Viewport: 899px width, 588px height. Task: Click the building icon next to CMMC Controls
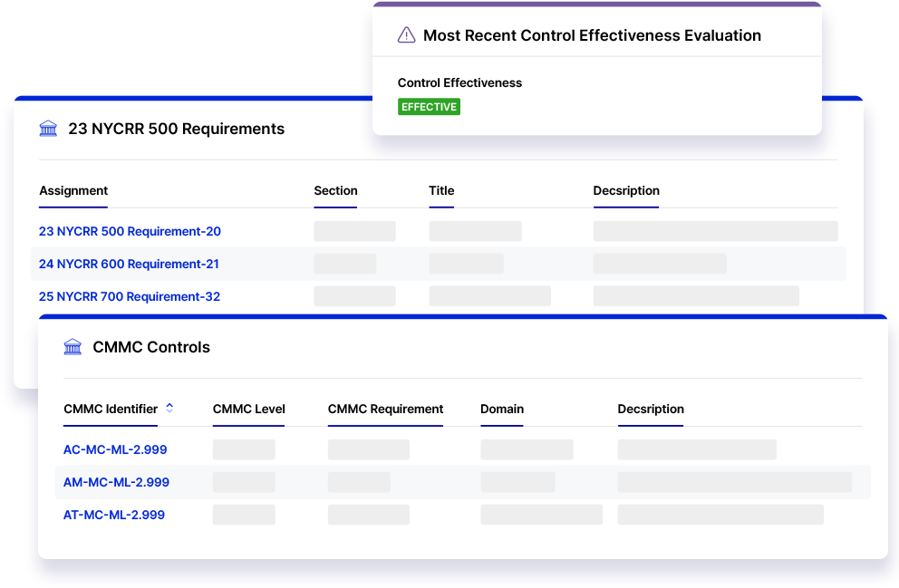(72, 347)
